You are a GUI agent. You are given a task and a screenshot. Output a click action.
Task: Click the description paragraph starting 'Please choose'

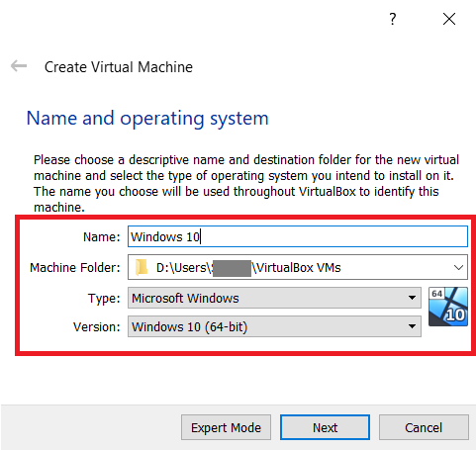pos(246,183)
